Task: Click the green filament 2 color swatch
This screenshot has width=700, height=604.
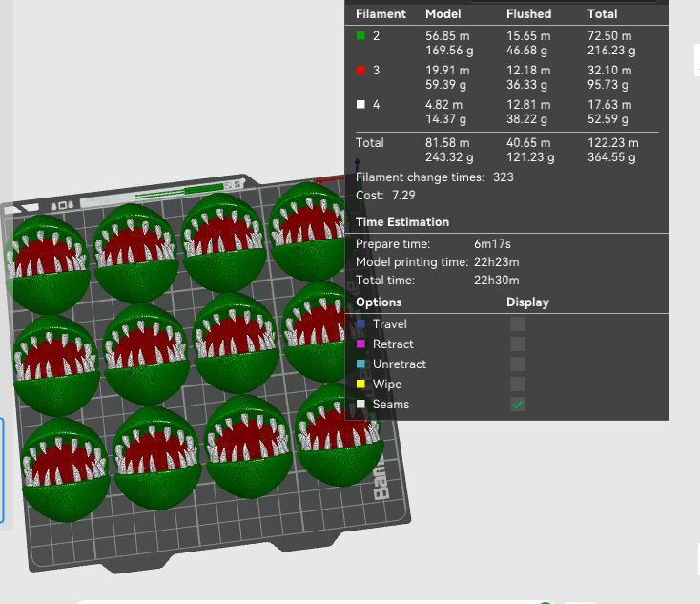Action: [360, 35]
